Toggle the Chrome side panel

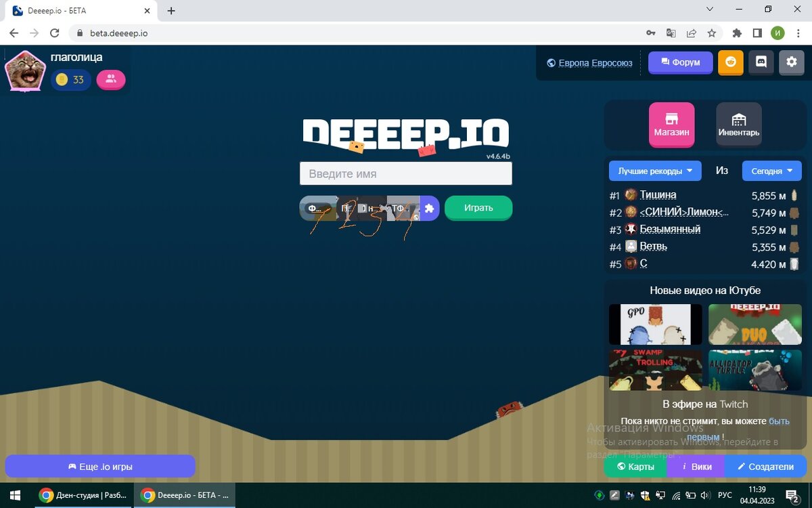coord(758,33)
